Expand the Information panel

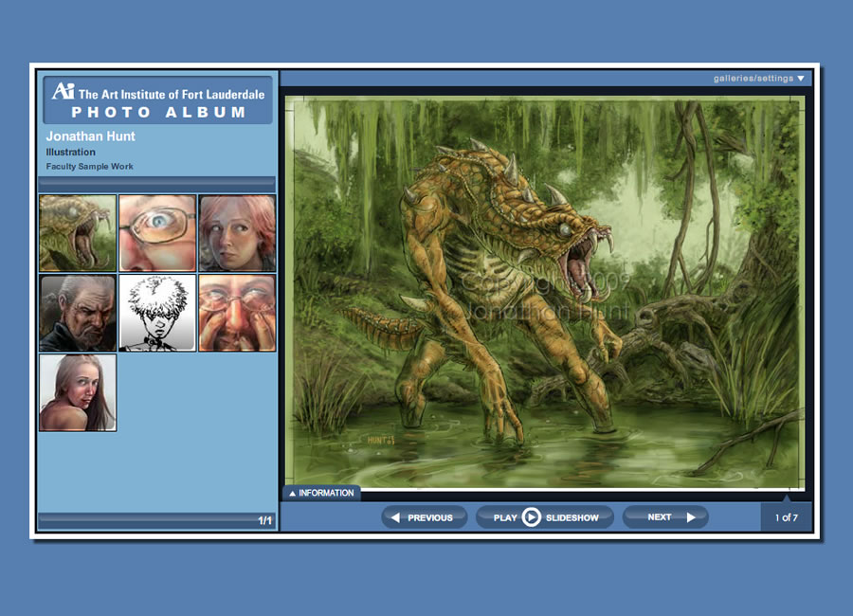(320, 493)
